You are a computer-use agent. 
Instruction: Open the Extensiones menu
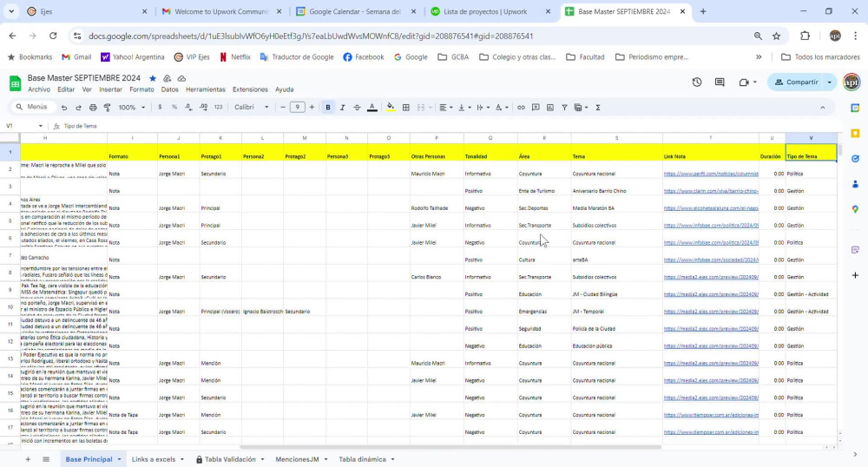(250, 89)
